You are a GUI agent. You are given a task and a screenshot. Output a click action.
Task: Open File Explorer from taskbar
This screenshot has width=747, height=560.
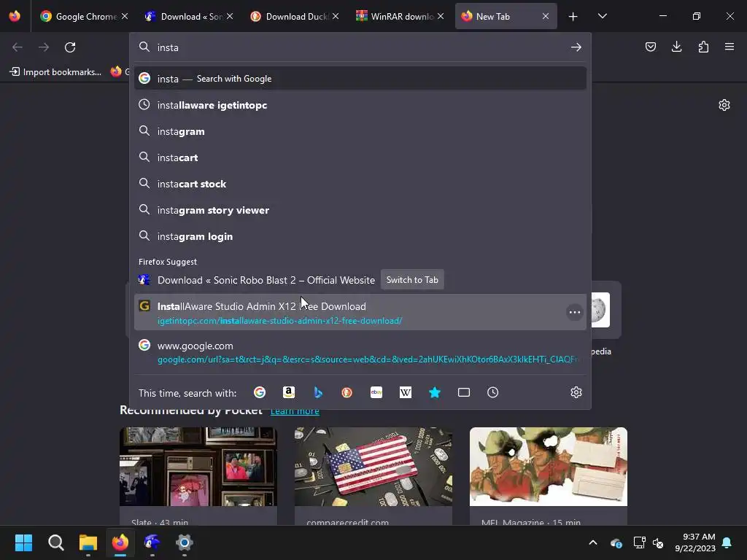tap(88, 542)
